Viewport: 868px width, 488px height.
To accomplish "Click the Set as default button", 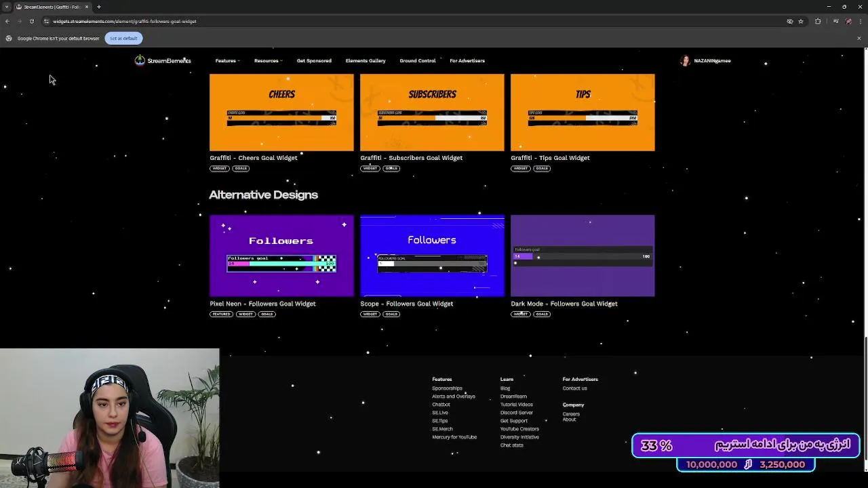I will point(123,38).
